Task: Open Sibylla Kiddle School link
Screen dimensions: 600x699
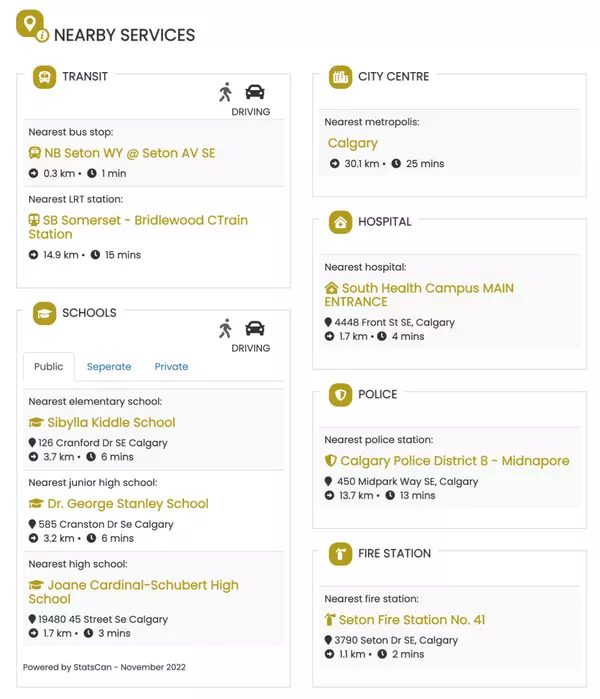Action: [111, 423]
